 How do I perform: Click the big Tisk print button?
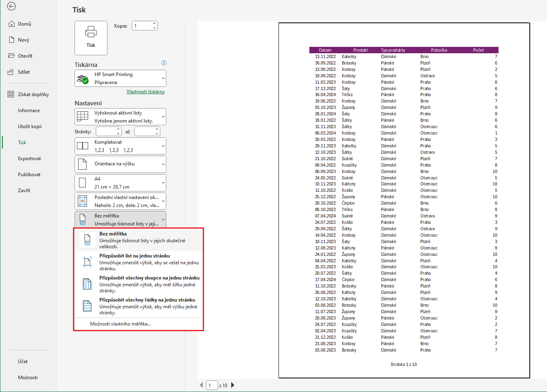(91, 38)
